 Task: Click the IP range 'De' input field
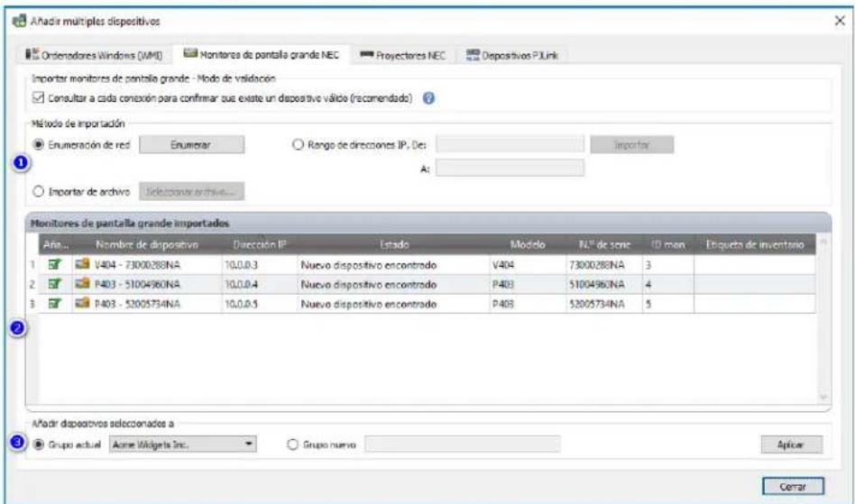510,144
